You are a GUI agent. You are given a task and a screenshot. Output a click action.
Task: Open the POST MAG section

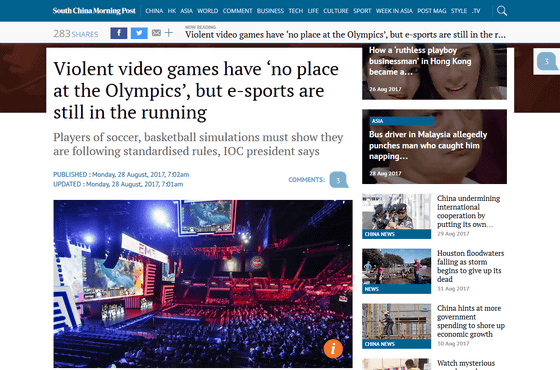[432, 11]
